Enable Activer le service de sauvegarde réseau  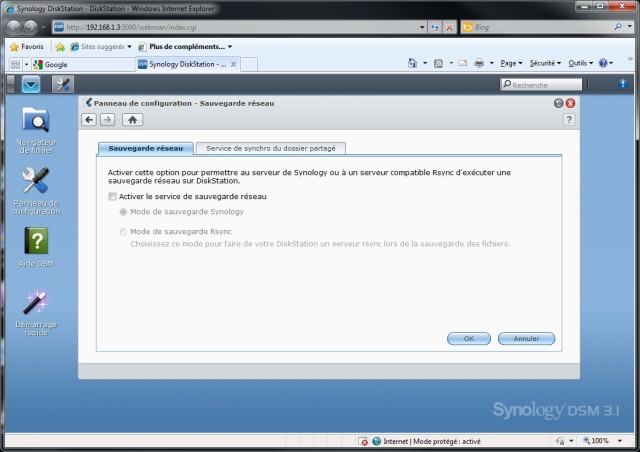(x=113, y=196)
